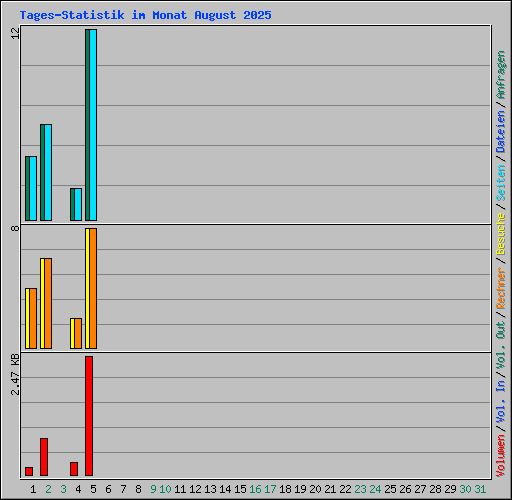
Task: Click the chart title Tages-Statistik im Monat August 2025
Action: click(x=145, y=15)
